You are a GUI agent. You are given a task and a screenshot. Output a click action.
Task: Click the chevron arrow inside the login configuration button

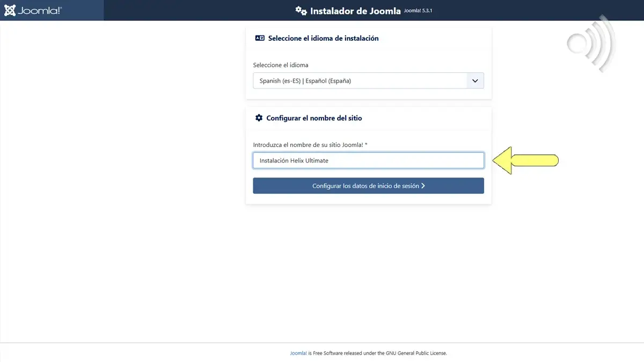(x=423, y=186)
